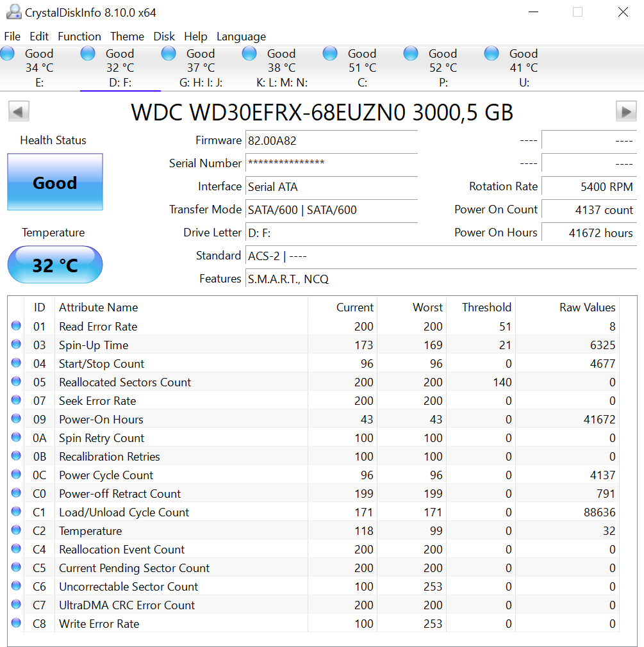This screenshot has height=647, width=644.
Task: Click status orb of Current Pending Sector Count row
Action: coord(16,567)
